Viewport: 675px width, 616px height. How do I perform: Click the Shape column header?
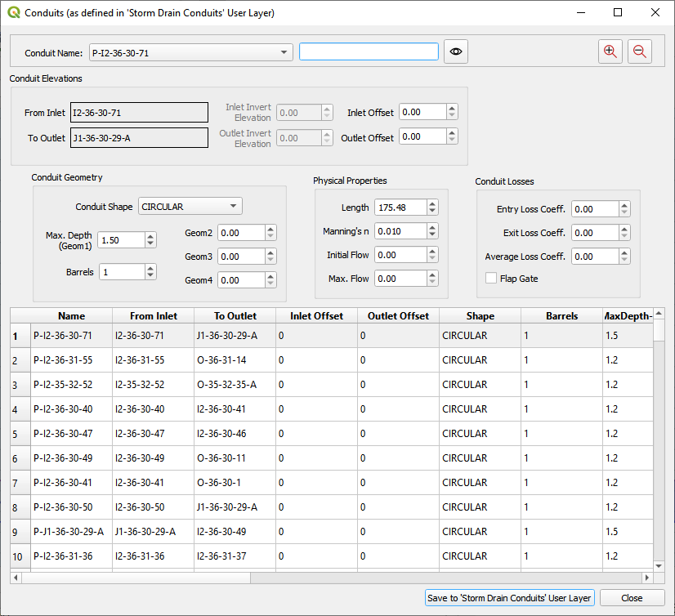(480, 315)
